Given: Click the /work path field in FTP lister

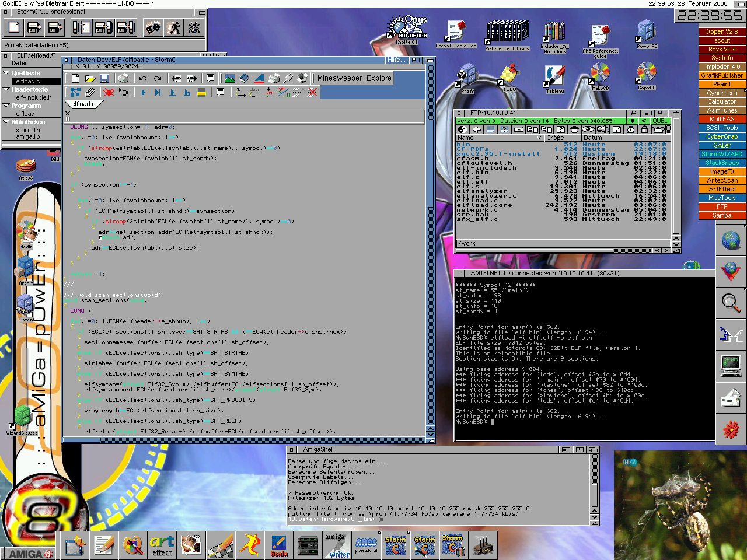Looking at the screenshot, I should pos(564,243).
